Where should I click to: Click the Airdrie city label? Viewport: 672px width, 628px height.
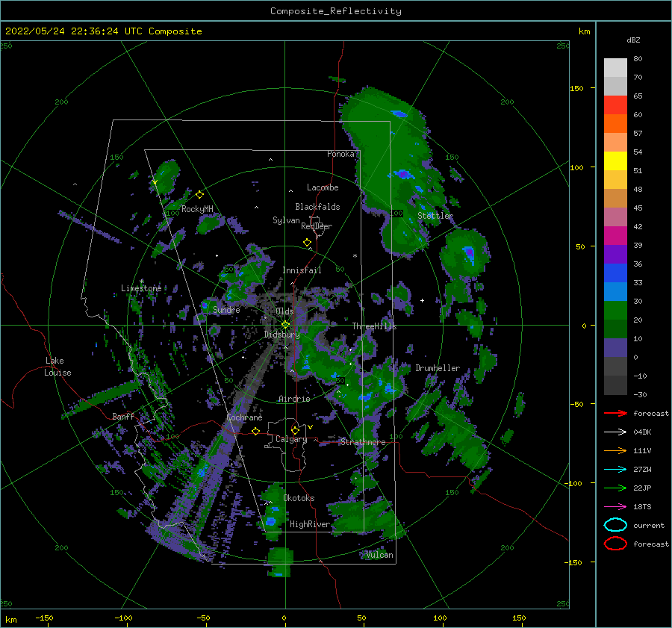click(294, 399)
